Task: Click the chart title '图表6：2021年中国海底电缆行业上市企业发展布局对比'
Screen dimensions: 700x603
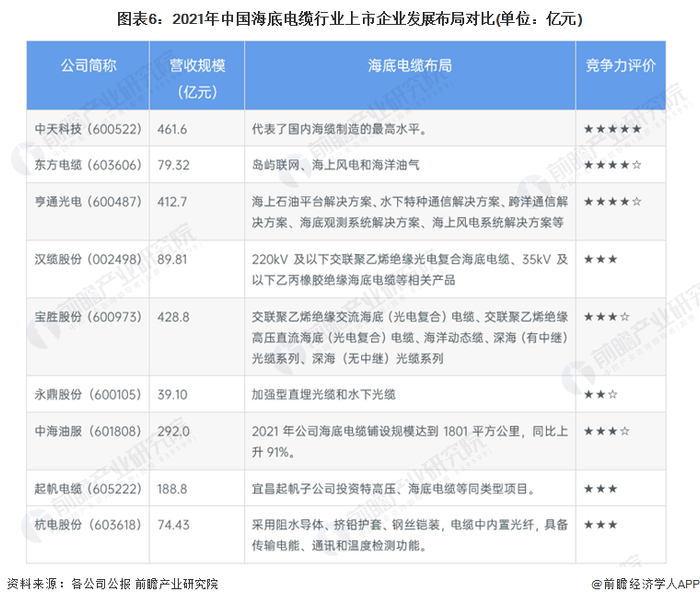Action: 350,19
